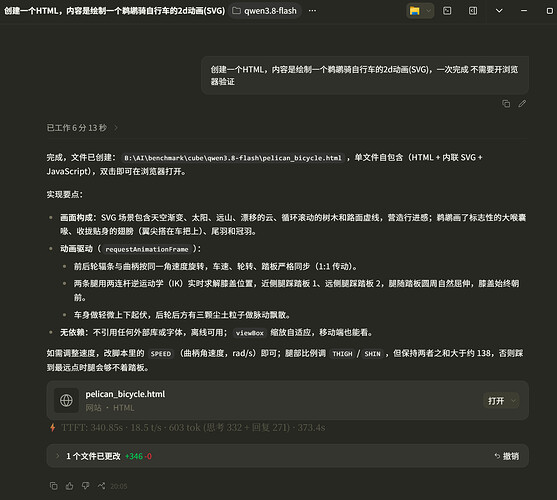The height and width of the screenshot is (500, 557).
Task: Expand the 1 个文件已更改 changes list
Action: (57, 456)
